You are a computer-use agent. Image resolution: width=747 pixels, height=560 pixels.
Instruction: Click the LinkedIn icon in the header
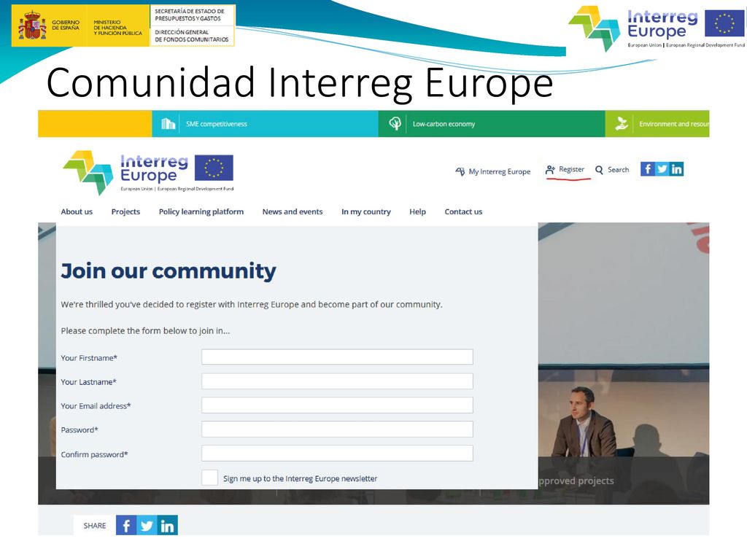coord(676,169)
